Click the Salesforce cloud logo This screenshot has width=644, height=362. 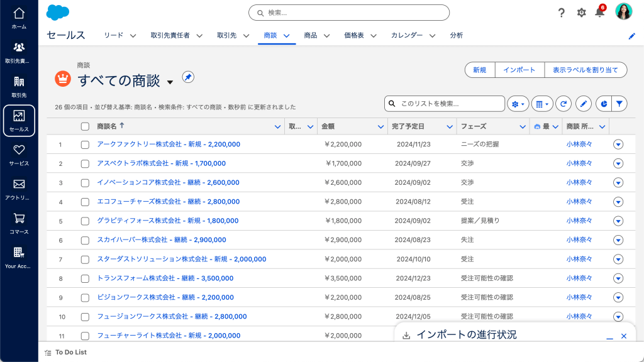[57, 13]
